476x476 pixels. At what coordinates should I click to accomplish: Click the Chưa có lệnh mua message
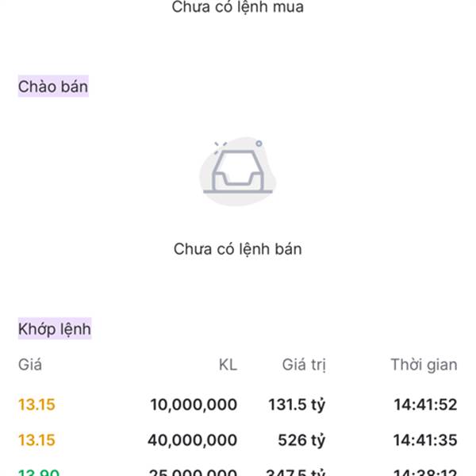point(238,7)
